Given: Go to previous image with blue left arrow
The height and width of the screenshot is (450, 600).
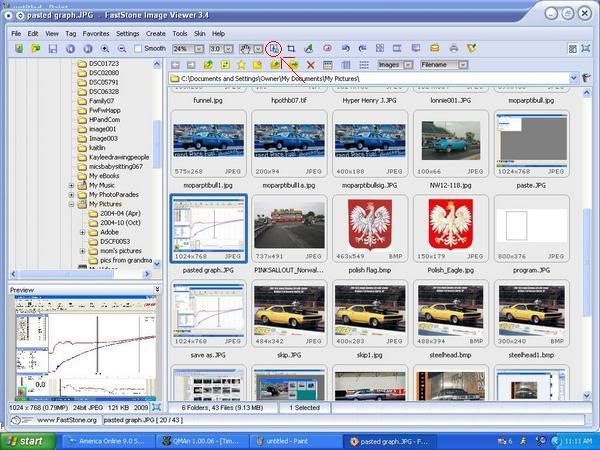Looking at the screenshot, I should pyautogui.click(x=70, y=49).
